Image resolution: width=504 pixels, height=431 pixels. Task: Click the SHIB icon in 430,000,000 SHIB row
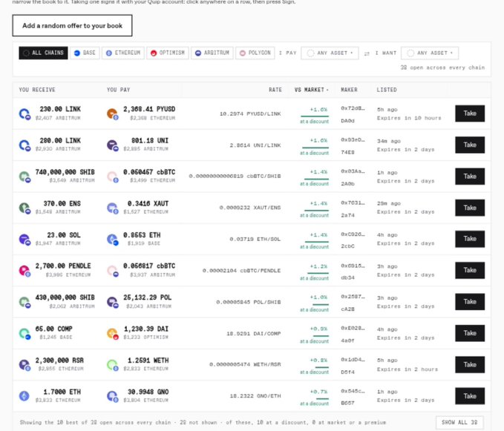click(x=24, y=302)
